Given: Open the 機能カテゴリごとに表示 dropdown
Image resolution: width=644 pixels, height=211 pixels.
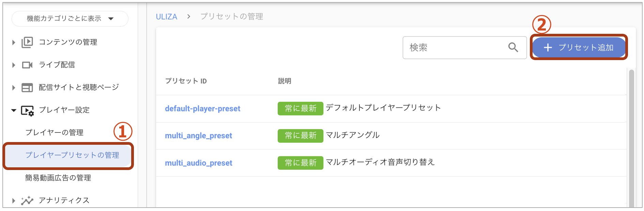Looking at the screenshot, I should click(x=70, y=18).
